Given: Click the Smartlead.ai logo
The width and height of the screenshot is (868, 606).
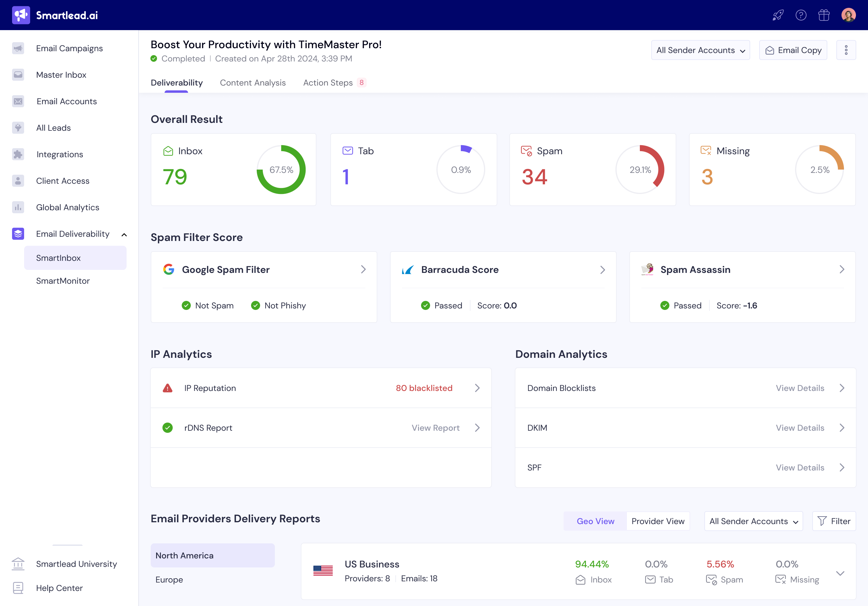Looking at the screenshot, I should tap(55, 15).
